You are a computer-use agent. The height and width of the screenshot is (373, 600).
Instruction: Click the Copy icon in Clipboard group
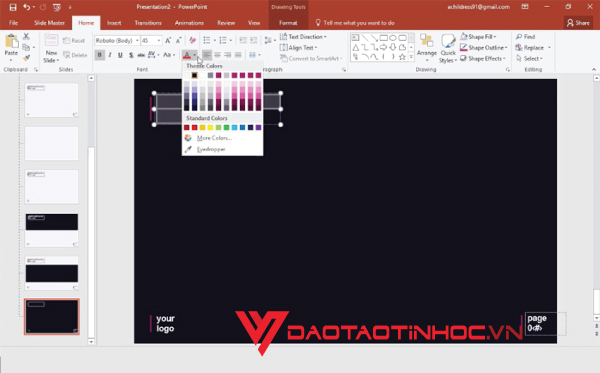point(26,47)
